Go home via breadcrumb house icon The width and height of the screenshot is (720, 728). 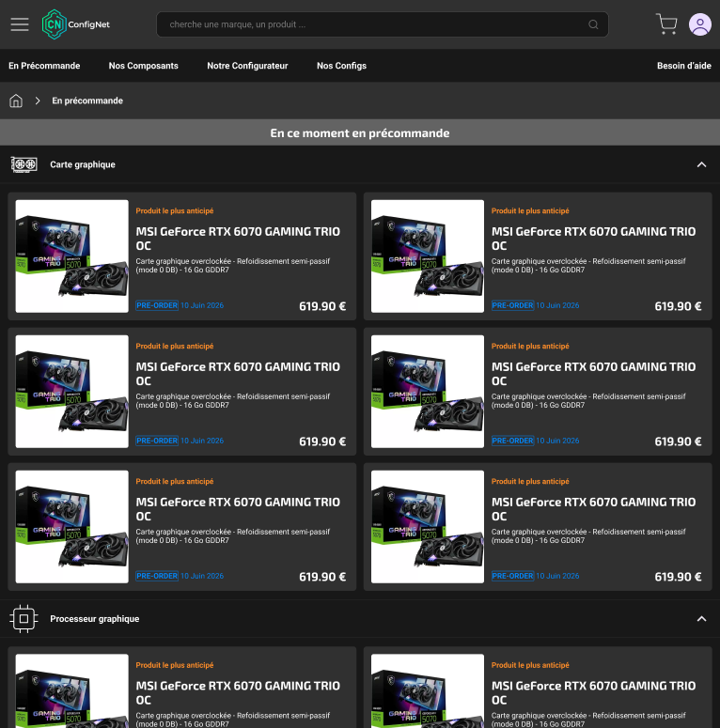click(x=16, y=101)
